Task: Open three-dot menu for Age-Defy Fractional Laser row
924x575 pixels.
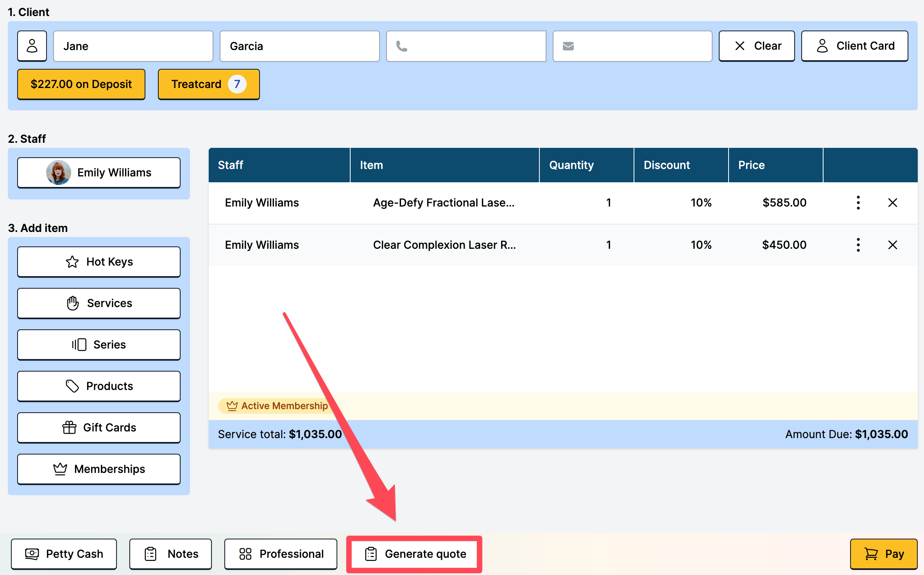Action: [858, 203]
